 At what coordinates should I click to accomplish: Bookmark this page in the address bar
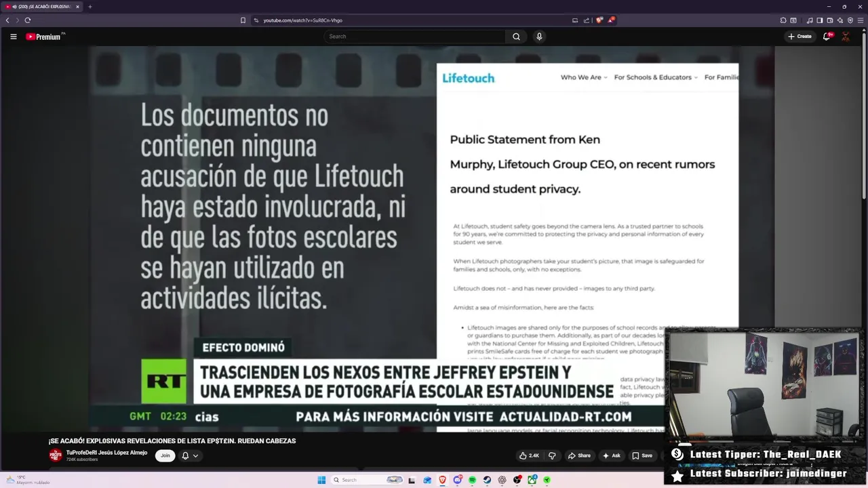pyautogui.click(x=243, y=20)
